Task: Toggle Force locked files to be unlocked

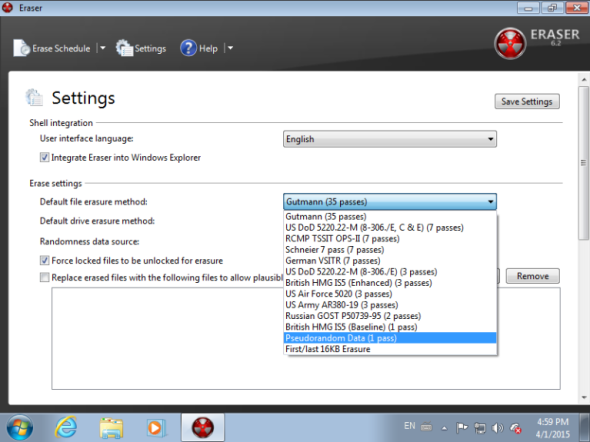Action: (44, 260)
